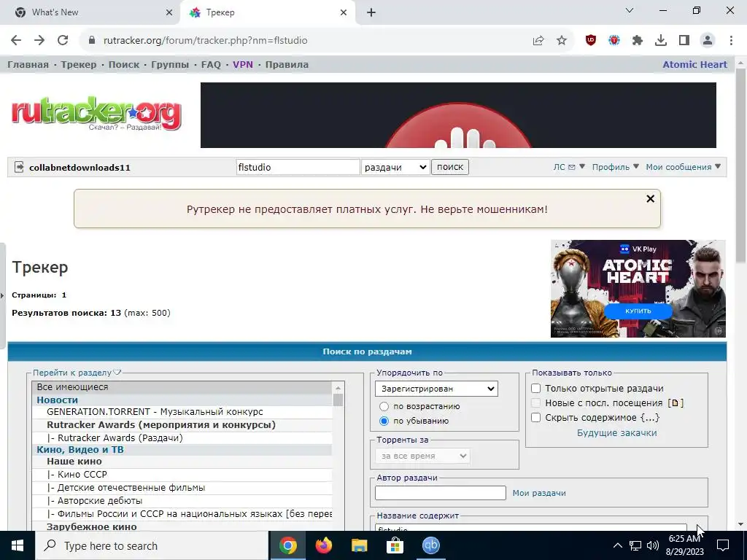Expand the Профиль dropdown menu
Viewport: 747px width, 560px height.
615,167
